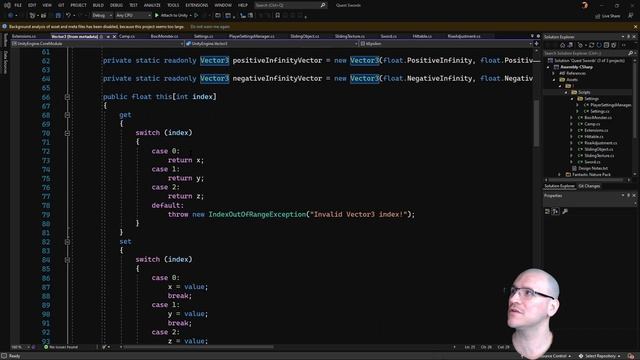Click the Do not warn me again link
The width and height of the screenshot is (640, 360).
(x=210, y=27)
